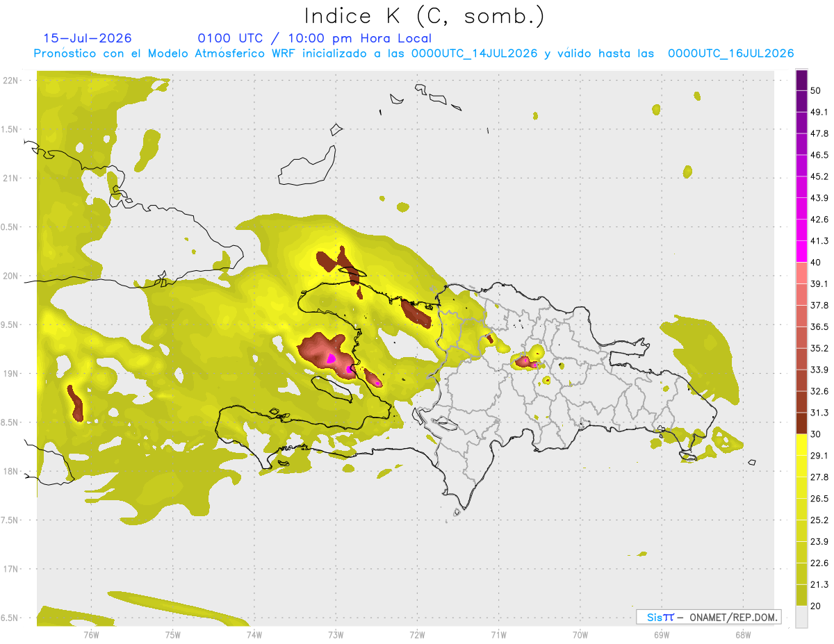Click the "35.2" color scale value
This screenshot has height=644, width=834.
tap(819, 348)
